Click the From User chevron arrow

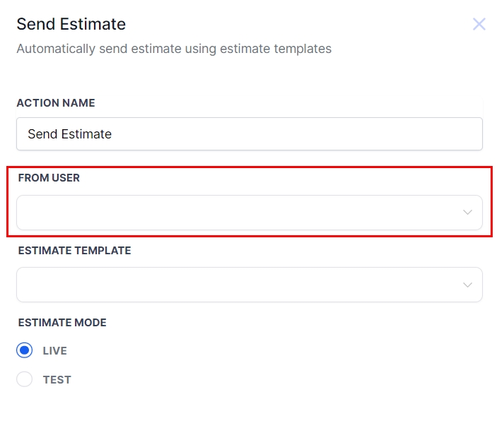467,213
